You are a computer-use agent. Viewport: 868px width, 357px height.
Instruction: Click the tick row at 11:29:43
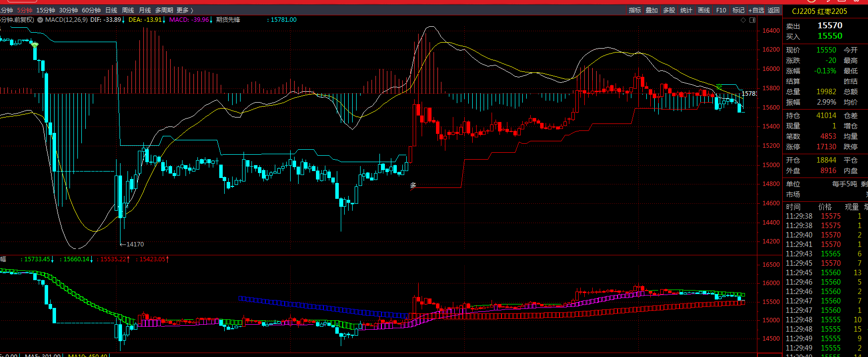pos(825,254)
